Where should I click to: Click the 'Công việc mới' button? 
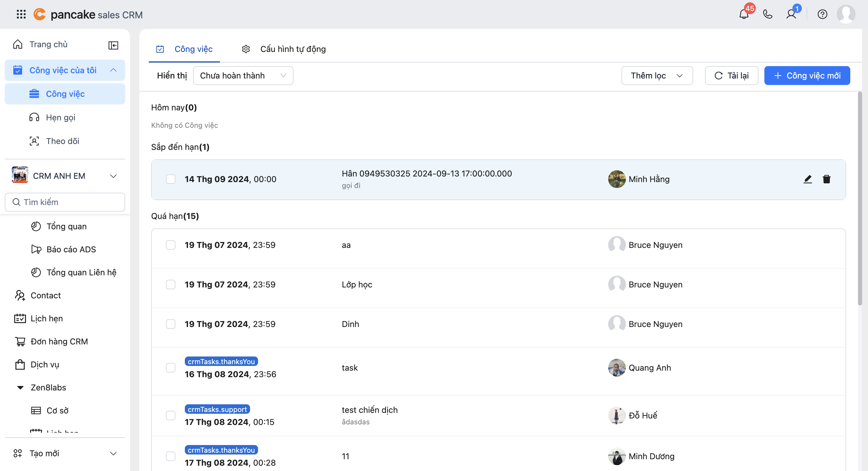click(x=807, y=76)
